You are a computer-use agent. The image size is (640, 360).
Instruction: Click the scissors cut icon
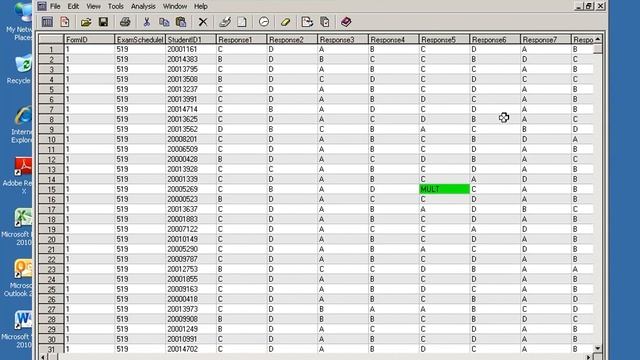(x=147, y=22)
